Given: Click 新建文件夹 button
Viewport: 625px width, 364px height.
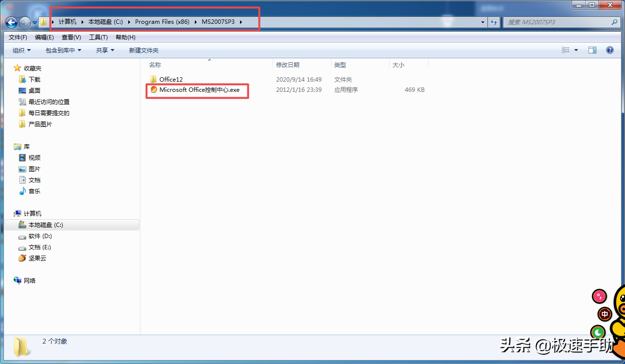Looking at the screenshot, I should (x=143, y=50).
